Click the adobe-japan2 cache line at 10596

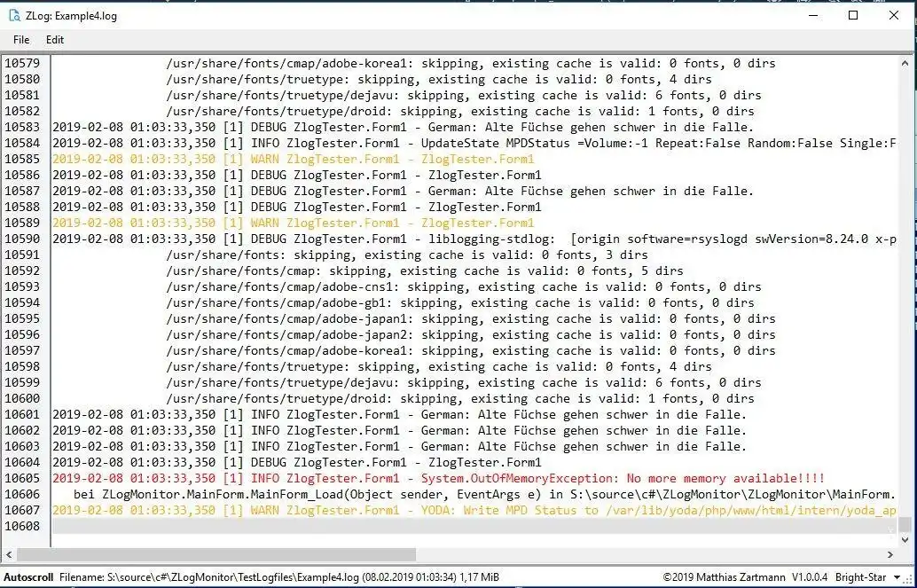[x=471, y=334]
